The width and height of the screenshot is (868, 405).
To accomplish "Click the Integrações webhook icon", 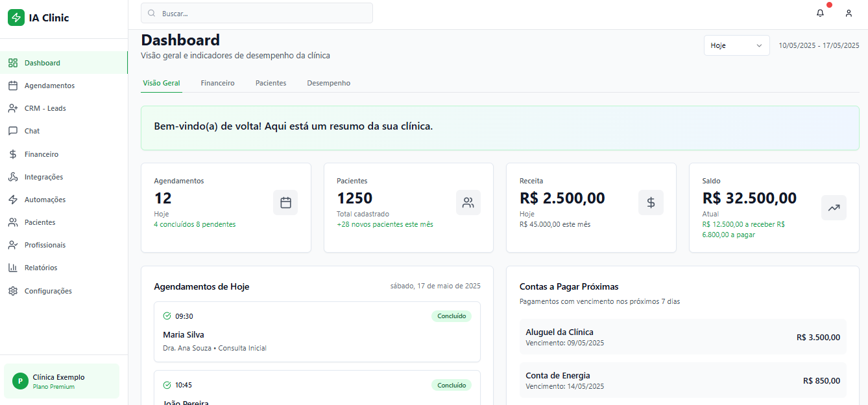I will [x=13, y=177].
